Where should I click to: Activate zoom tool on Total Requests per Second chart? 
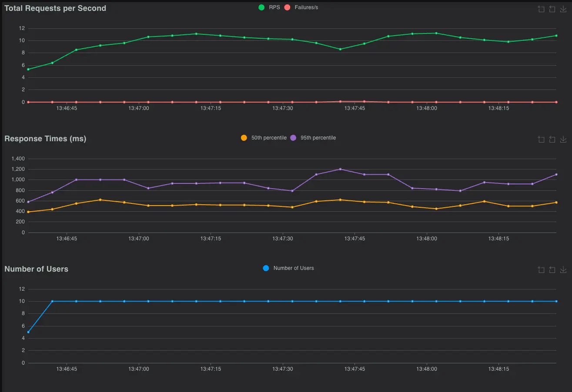click(x=541, y=9)
